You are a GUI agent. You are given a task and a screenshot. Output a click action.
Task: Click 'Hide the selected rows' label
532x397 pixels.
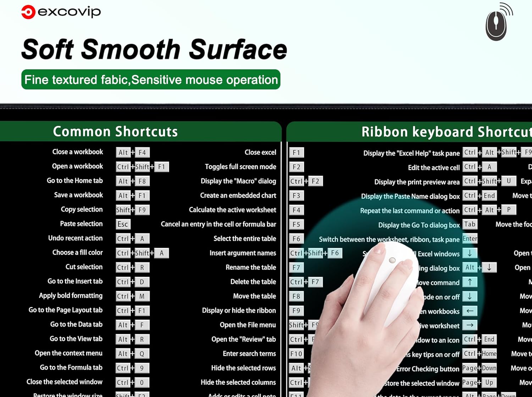tap(244, 368)
